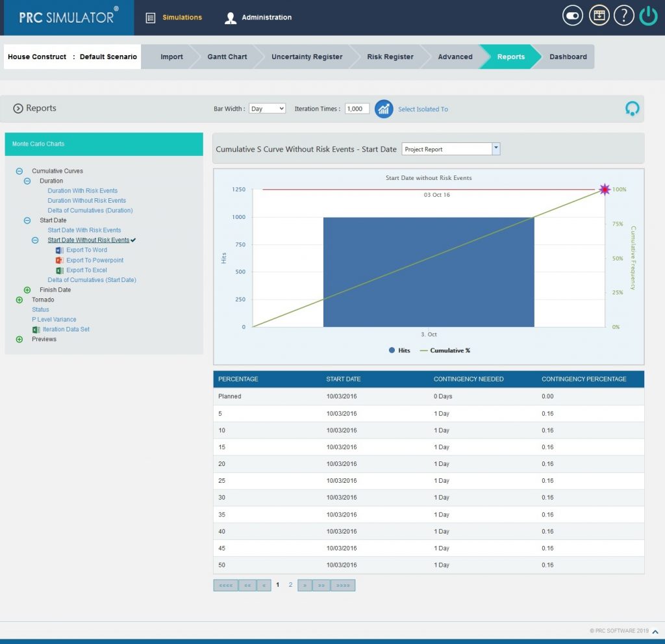
Task: Click the run simulation chart icon
Action: [x=384, y=109]
